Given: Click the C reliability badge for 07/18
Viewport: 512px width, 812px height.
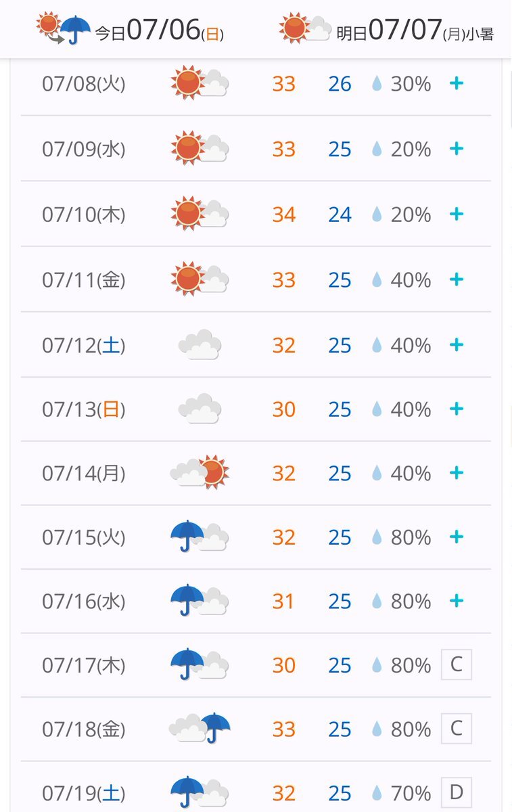Looking at the screenshot, I should 457,729.
